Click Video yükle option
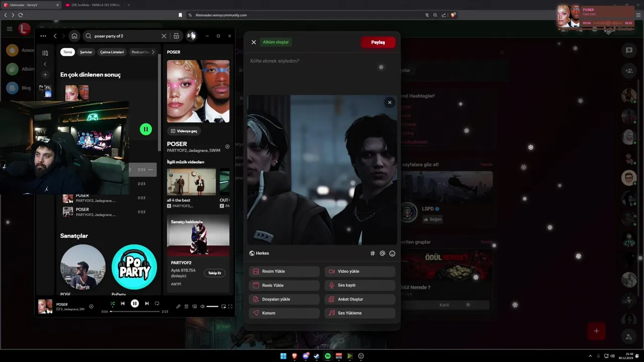The height and width of the screenshot is (362, 644). click(x=360, y=271)
